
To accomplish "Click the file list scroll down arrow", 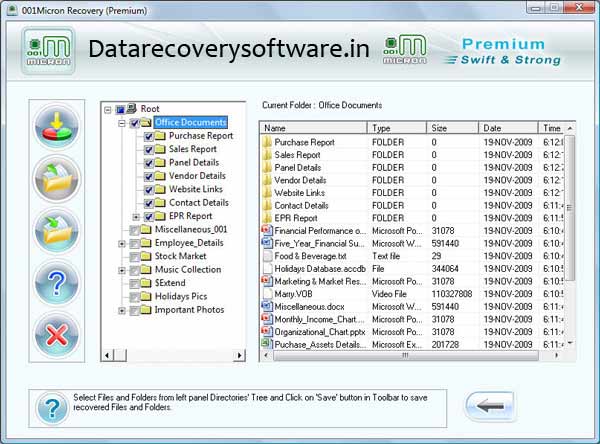I will (x=570, y=343).
